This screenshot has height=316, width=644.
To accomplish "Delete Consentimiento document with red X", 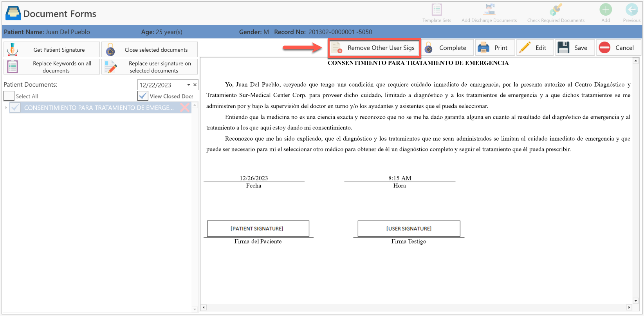I will coord(185,107).
